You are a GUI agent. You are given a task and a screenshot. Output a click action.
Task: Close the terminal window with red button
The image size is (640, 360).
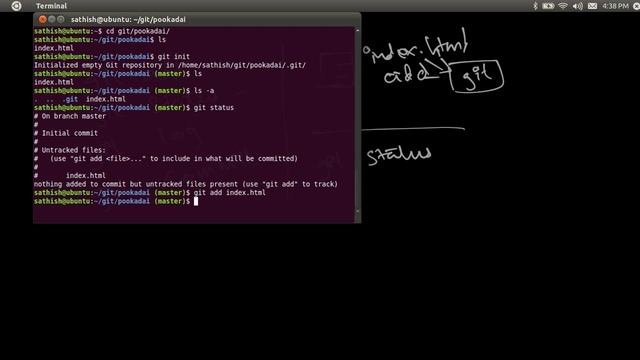point(42,19)
